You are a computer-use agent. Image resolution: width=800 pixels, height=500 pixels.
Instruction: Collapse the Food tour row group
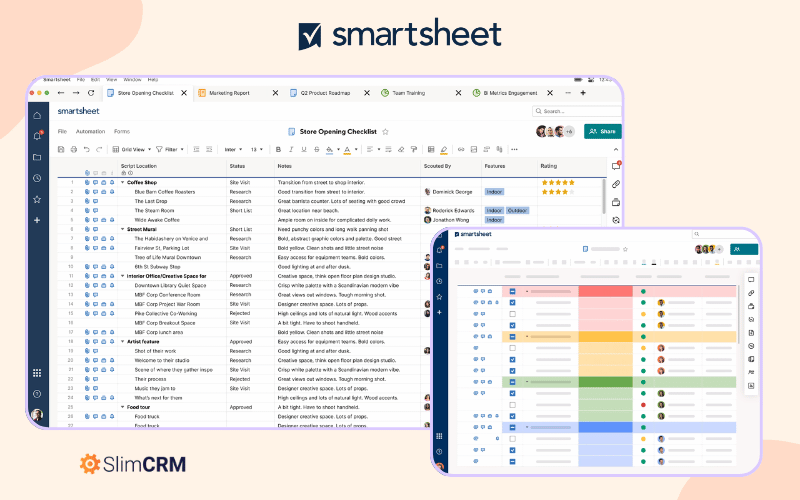[122, 407]
